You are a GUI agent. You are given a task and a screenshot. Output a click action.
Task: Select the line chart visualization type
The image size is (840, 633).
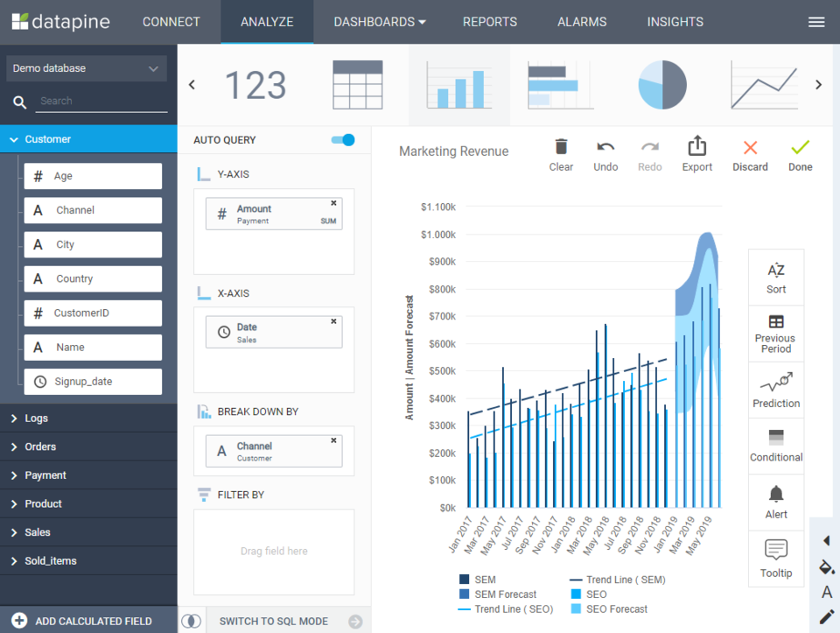[763, 84]
